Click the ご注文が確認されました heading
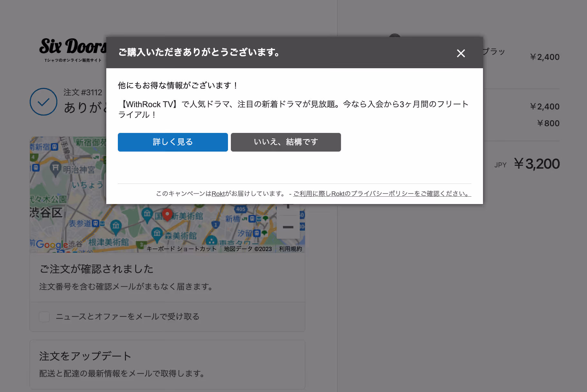 click(97, 269)
